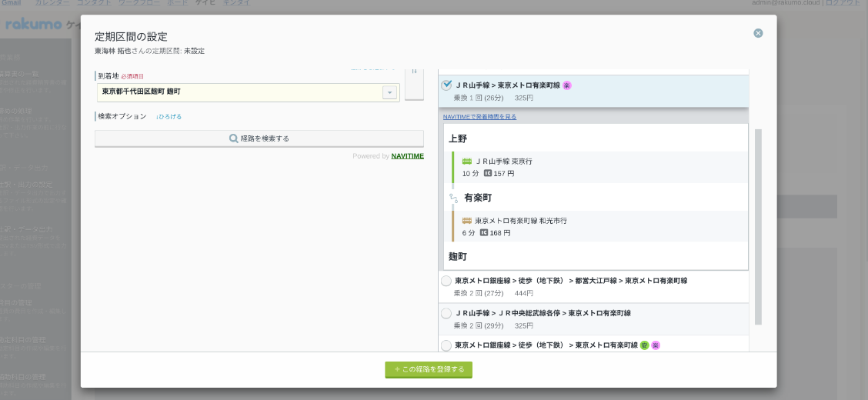This screenshot has width=868, height=400.
Task: Open NAVITIMEで発着時間を見る link
Action: pos(479,117)
